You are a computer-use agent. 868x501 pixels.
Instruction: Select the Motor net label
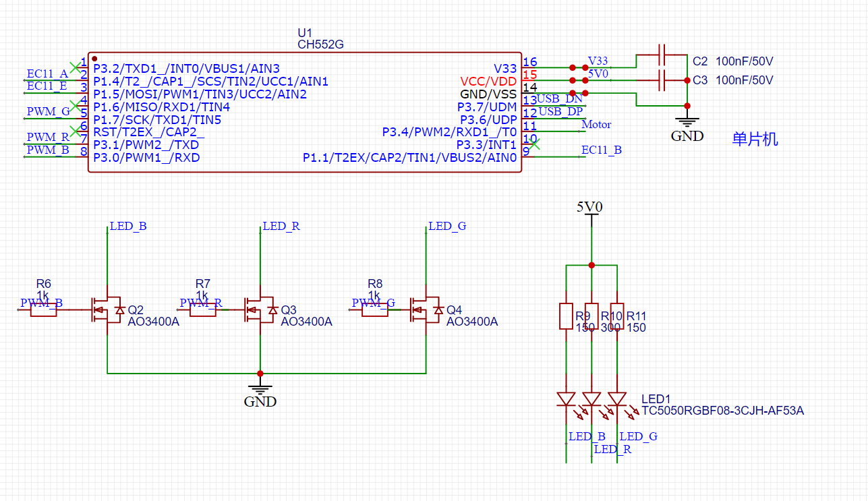point(596,124)
